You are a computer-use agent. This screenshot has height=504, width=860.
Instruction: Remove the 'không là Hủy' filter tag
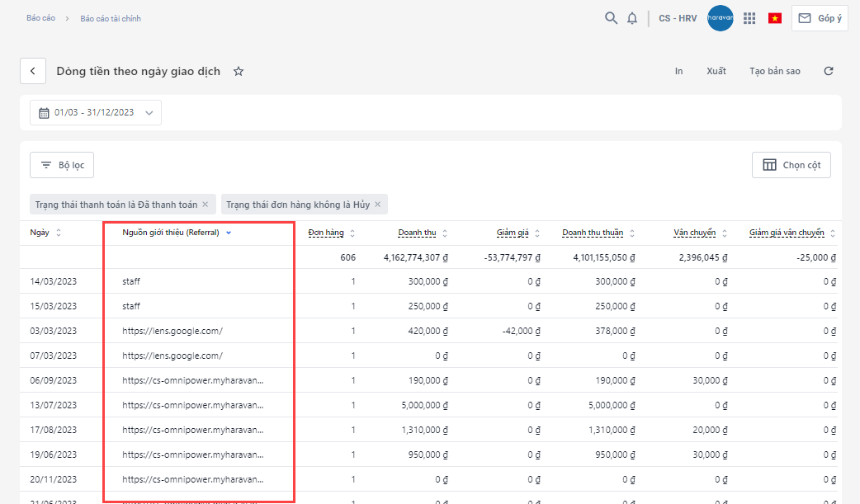[x=378, y=205]
